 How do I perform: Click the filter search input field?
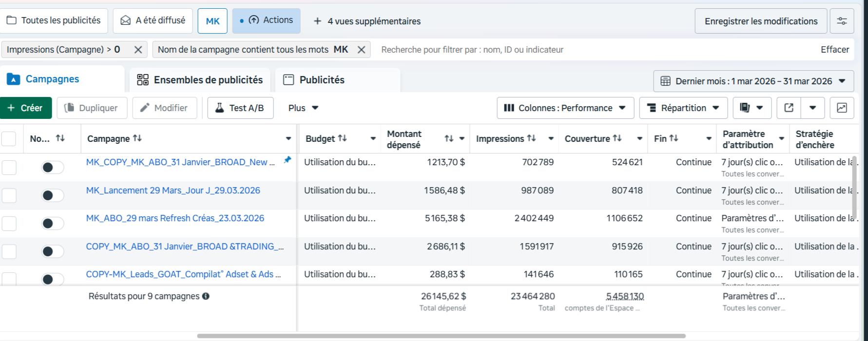(595, 50)
